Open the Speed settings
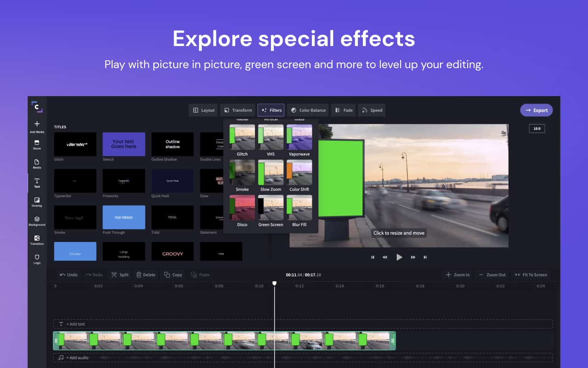 [372, 110]
